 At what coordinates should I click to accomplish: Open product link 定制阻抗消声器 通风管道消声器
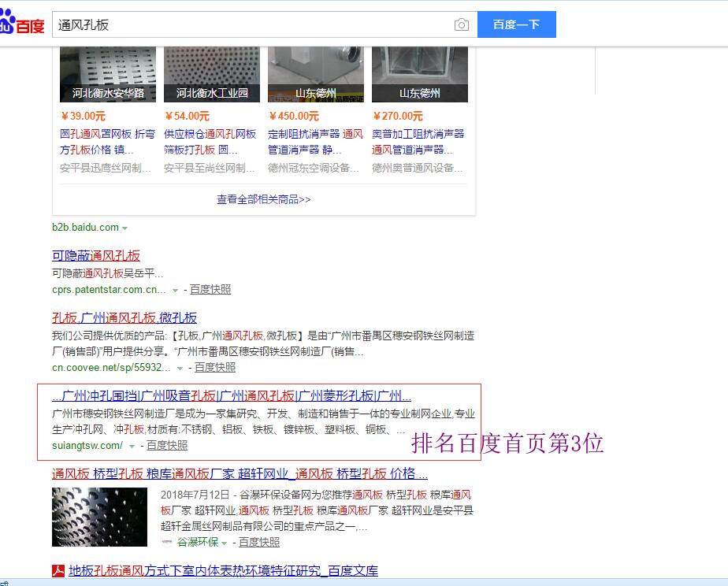pos(316,142)
